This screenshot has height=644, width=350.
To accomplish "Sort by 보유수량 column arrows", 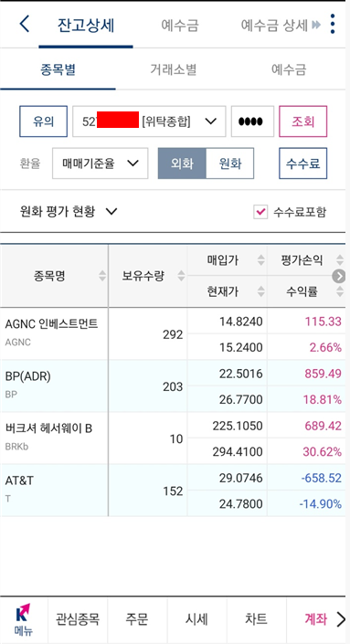I will pos(181,276).
